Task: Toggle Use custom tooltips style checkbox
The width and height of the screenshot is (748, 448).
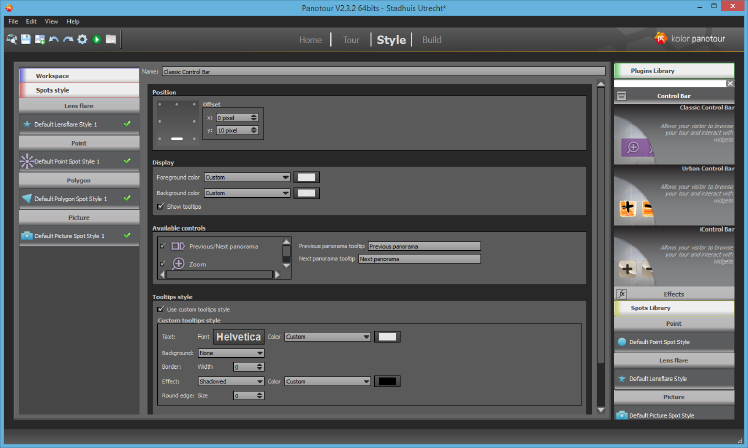Action: 160,309
